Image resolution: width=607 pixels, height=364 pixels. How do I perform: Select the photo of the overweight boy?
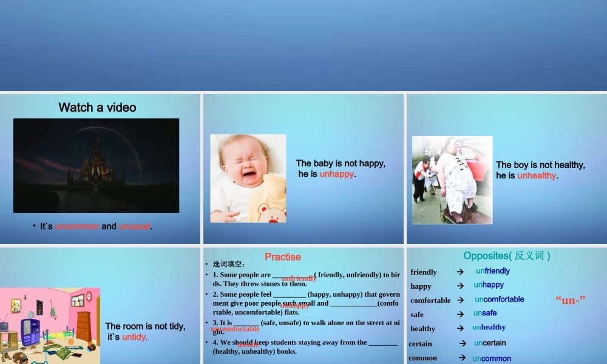click(452, 180)
